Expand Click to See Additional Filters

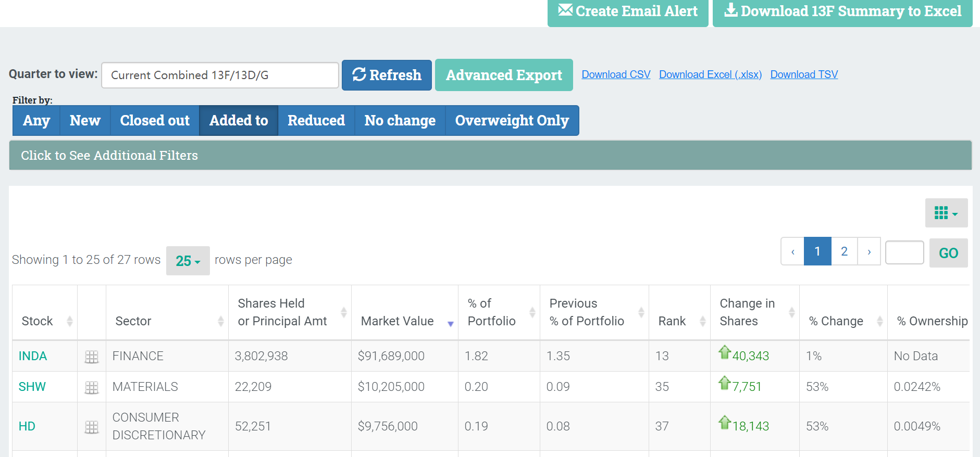[490, 155]
